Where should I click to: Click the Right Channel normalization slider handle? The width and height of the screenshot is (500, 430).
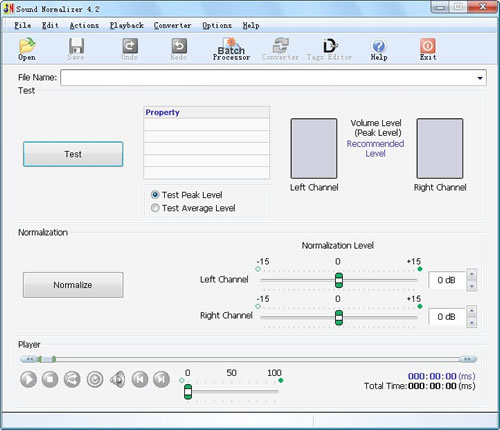[x=339, y=318]
